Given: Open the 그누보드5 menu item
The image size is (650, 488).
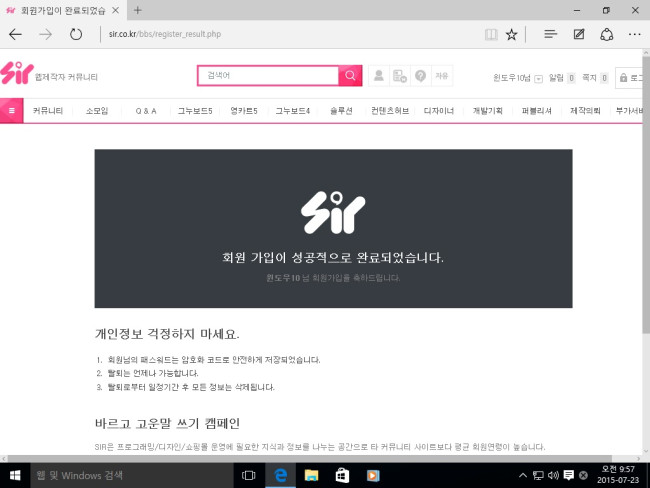Looking at the screenshot, I should [195, 111].
